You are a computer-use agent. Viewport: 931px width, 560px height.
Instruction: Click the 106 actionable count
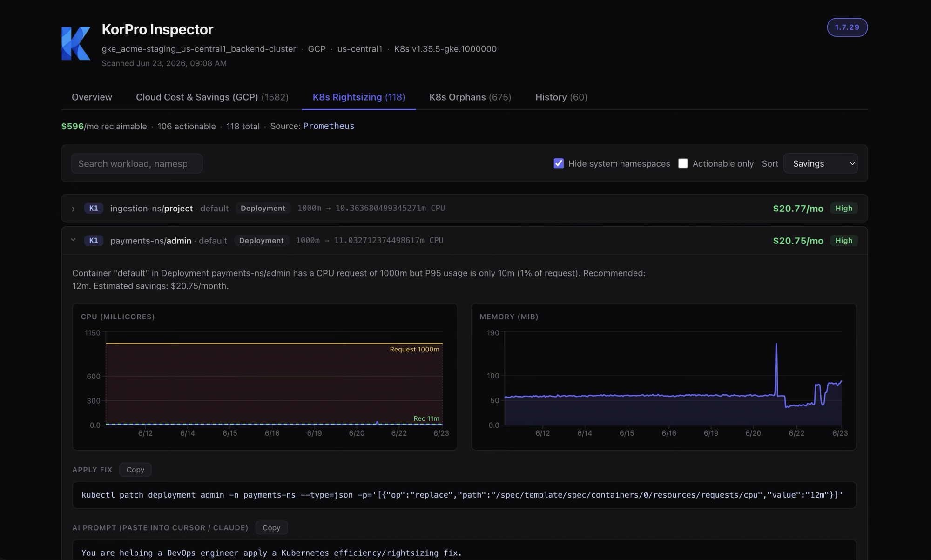click(186, 126)
